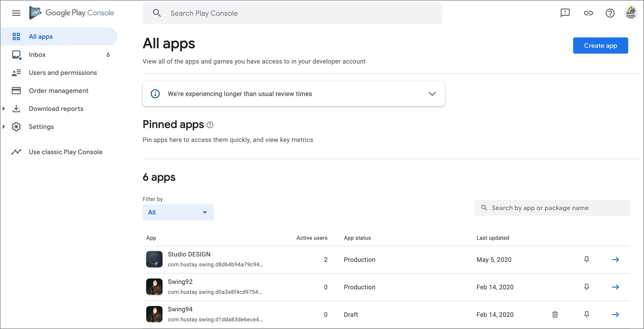This screenshot has height=329, width=644.
Task: Click the Swing92 app name
Action: coord(180,282)
